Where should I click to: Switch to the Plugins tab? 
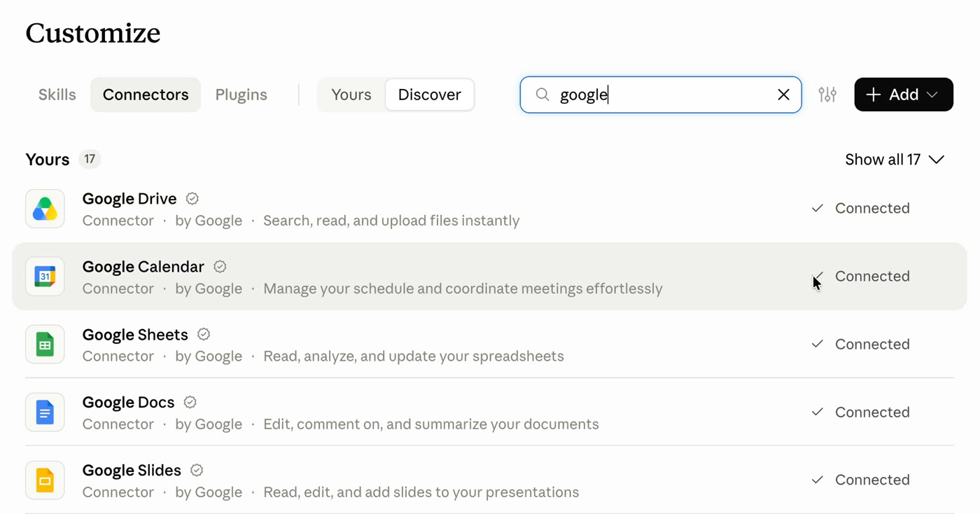click(x=241, y=95)
